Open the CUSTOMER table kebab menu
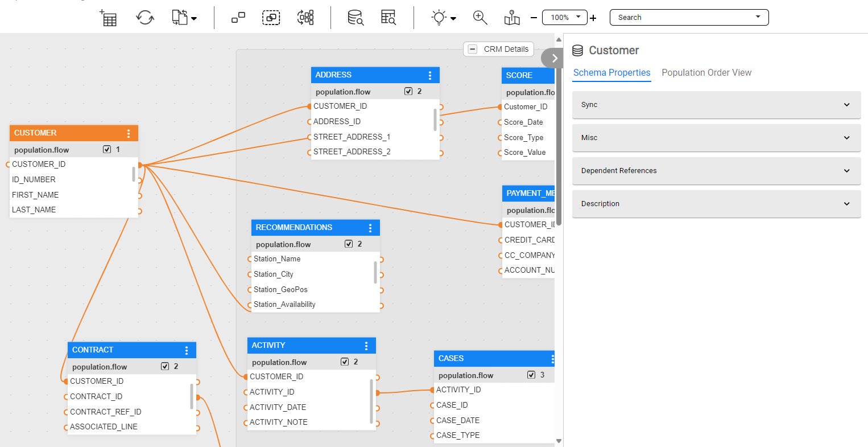Screen dimensions: 868x447 (x=129, y=133)
